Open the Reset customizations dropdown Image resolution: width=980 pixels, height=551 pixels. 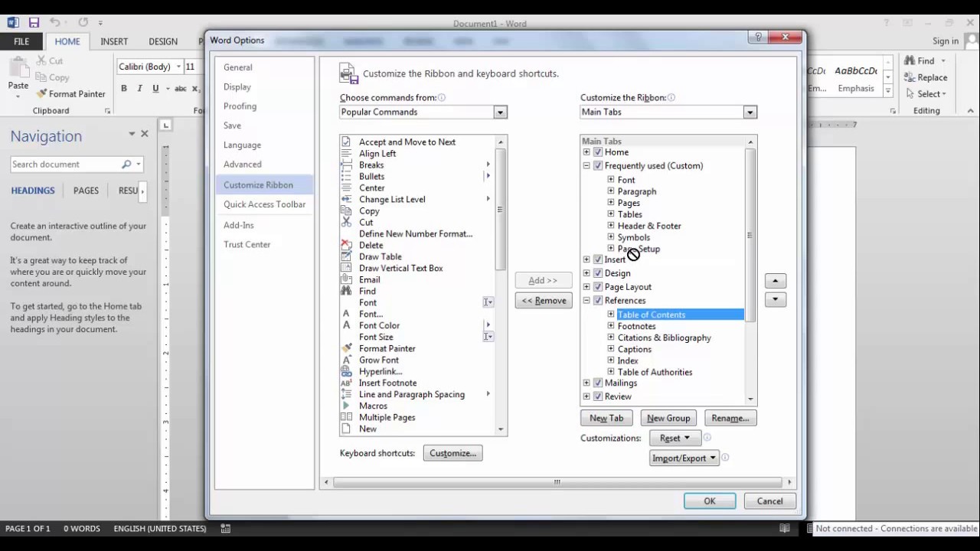[x=676, y=438]
